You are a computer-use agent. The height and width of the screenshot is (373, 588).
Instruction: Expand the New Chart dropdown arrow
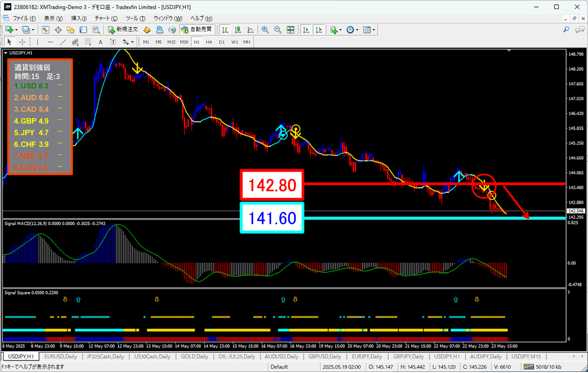(16, 30)
